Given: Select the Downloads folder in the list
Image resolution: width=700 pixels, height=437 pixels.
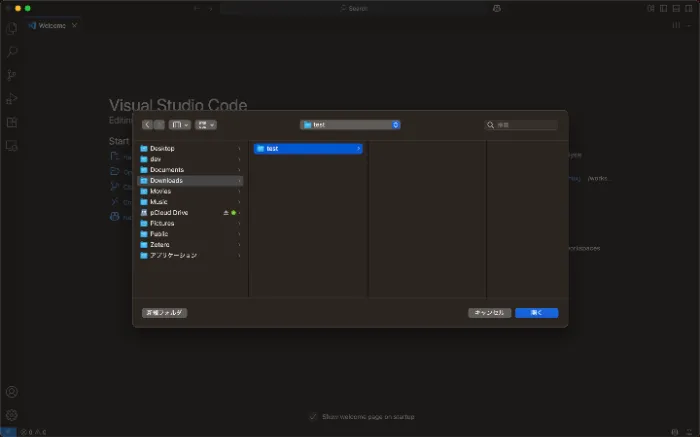Looking at the screenshot, I should tap(166, 181).
